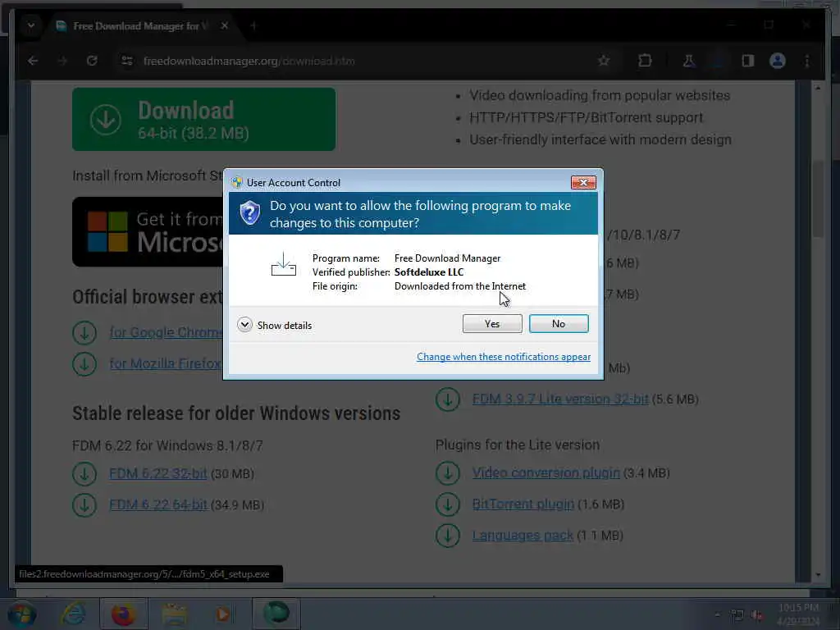Open Chrome Labs flask icon
840x630 pixels.
689,61
